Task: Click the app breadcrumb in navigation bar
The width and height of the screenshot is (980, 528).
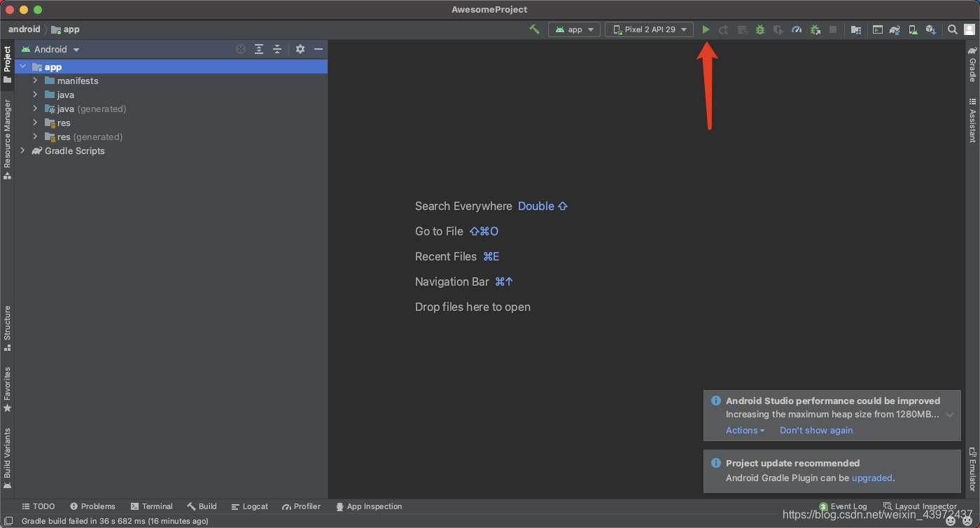Action: [x=66, y=29]
